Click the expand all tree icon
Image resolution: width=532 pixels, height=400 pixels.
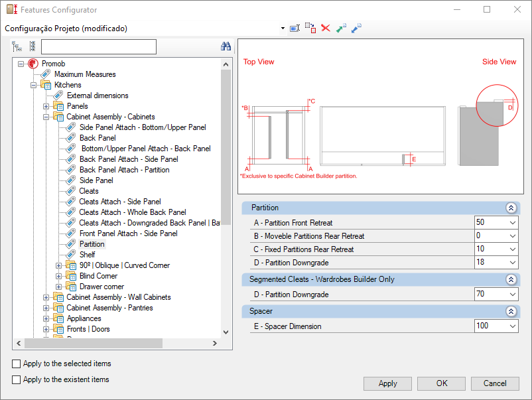point(17,46)
